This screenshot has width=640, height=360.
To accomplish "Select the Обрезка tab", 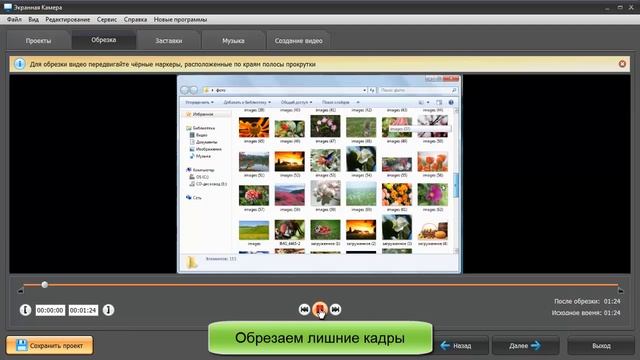I will [104, 40].
